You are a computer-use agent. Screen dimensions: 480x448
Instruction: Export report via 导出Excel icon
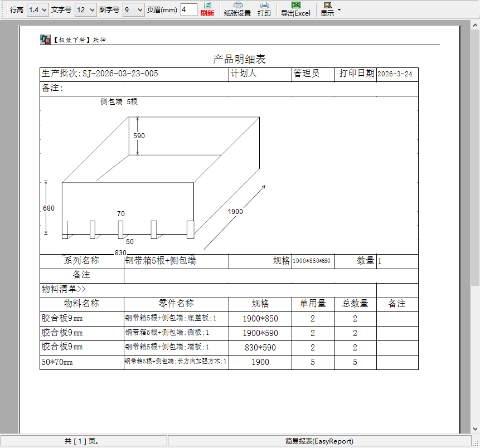pyautogui.click(x=295, y=6)
